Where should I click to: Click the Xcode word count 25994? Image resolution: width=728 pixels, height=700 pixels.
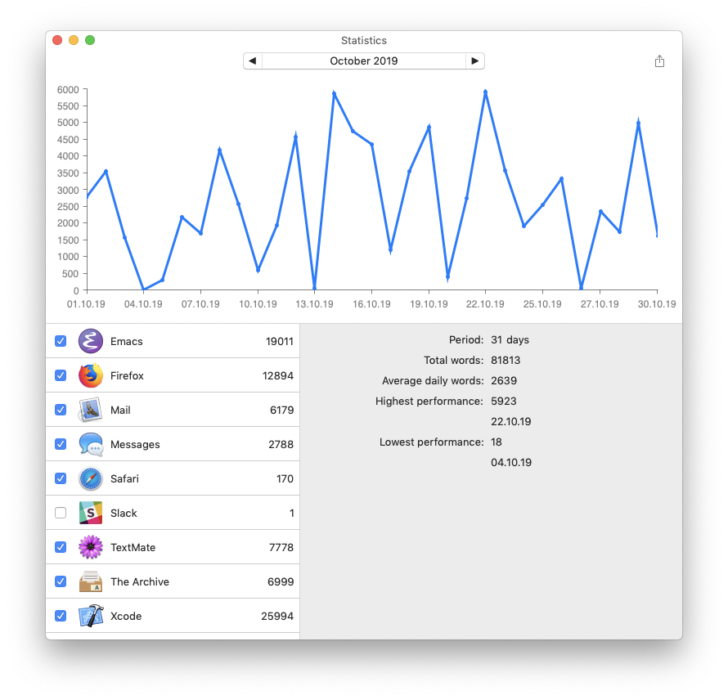click(x=277, y=616)
